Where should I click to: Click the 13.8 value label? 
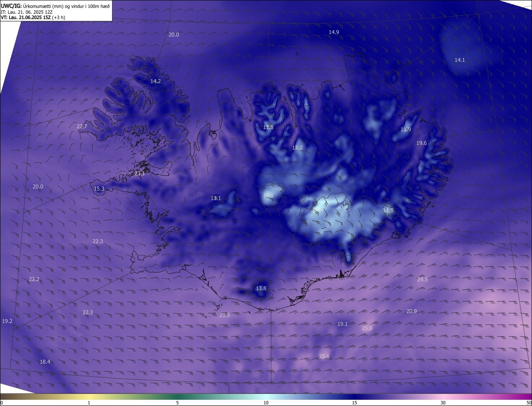[x=261, y=288]
